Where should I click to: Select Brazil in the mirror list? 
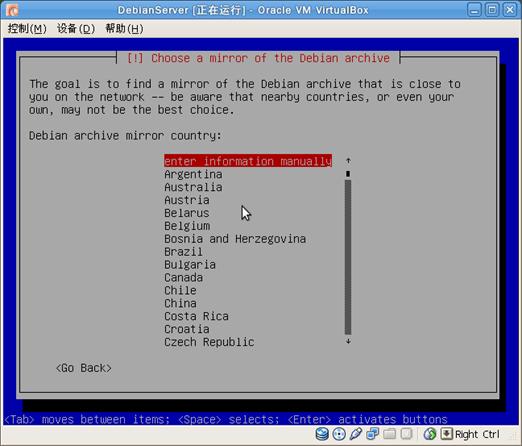point(183,252)
